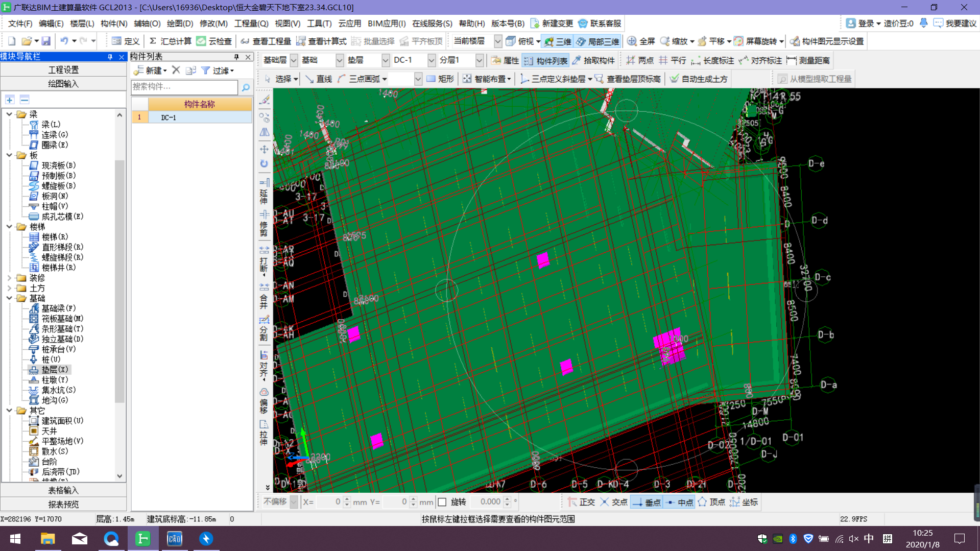The height and width of the screenshot is (551, 980).
Task: Toggle 垂点 perpendicular snap
Action: (x=647, y=502)
